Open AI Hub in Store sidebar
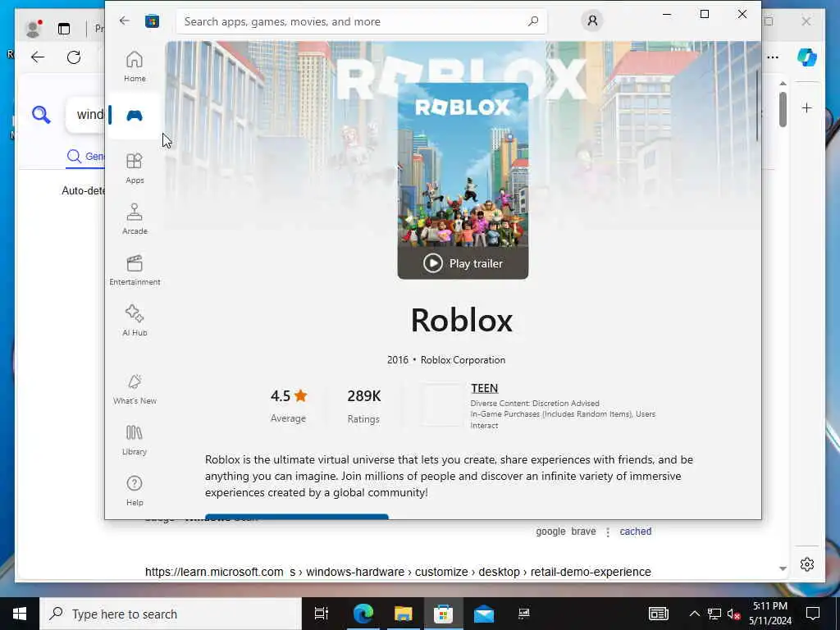 point(135,321)
